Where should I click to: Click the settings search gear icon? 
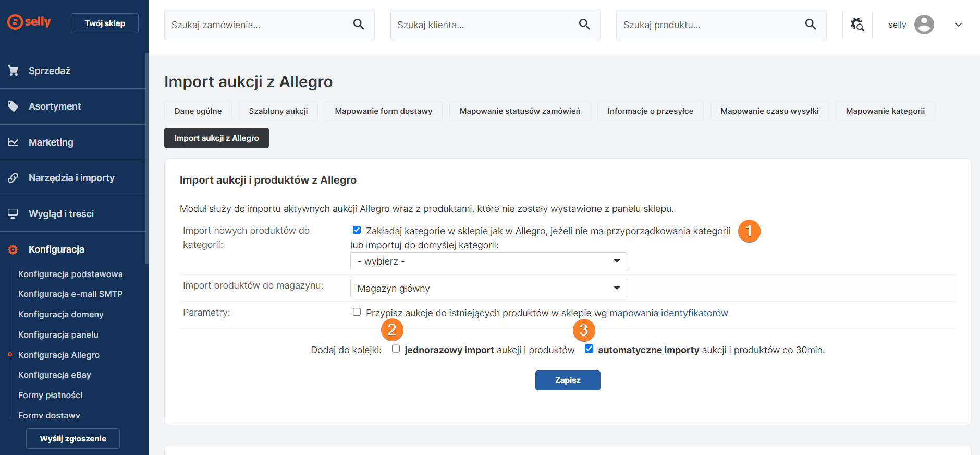click(x=857, y=25)
